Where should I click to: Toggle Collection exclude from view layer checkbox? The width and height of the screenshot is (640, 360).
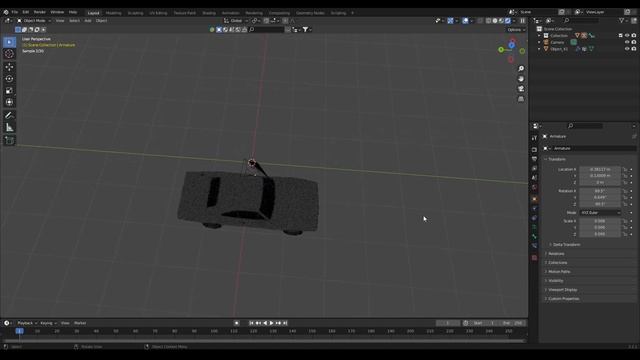coord(620,36)
